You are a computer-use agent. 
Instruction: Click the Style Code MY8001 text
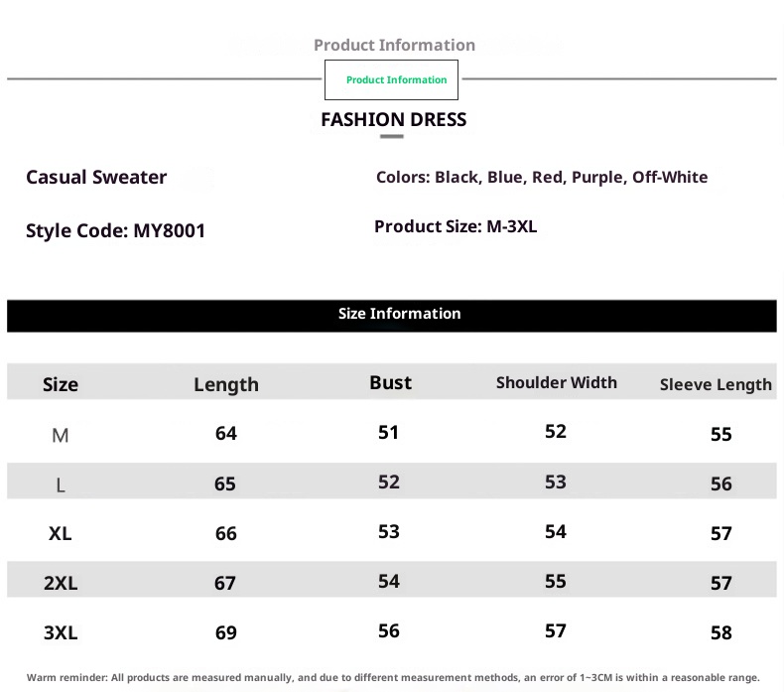tap(115, 231)
